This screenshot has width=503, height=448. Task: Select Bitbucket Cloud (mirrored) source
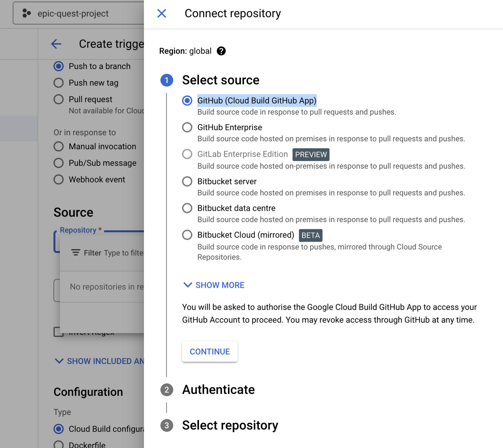(x=187, y=235)
